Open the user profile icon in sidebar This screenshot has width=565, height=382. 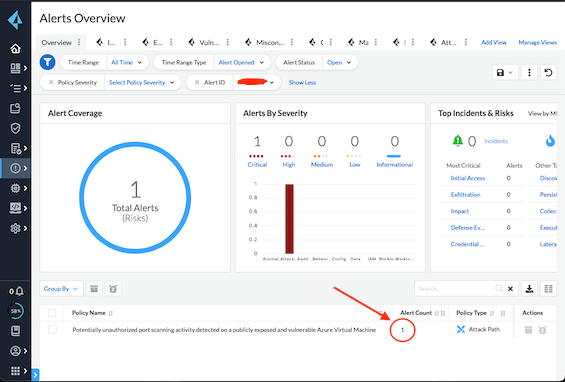15,351
